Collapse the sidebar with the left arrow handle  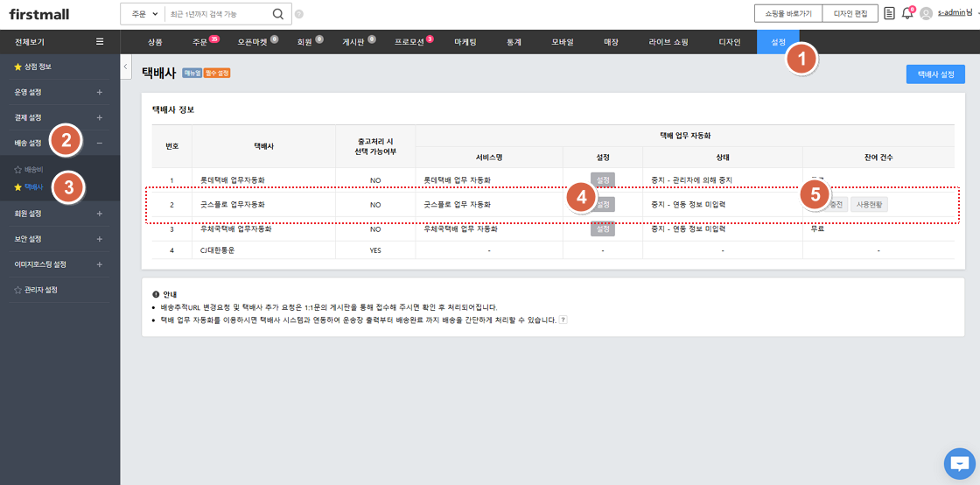click(x=125, y=67)
